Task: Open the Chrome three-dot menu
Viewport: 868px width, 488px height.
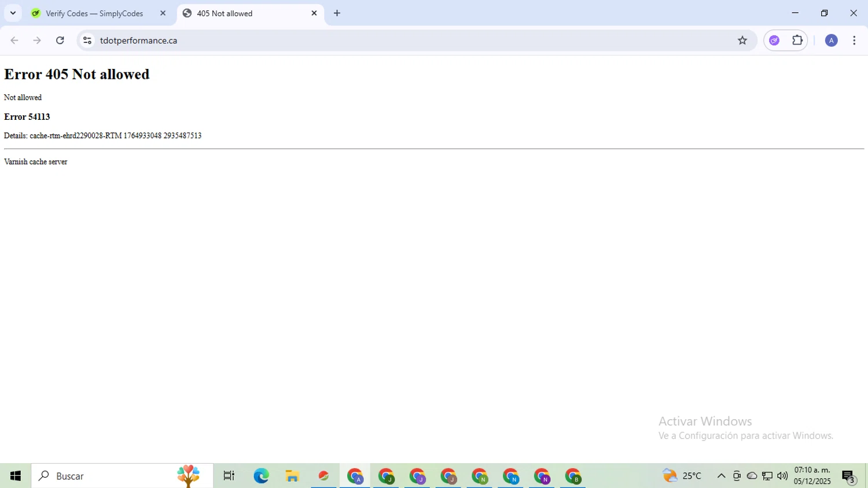Action: [854, 41]
